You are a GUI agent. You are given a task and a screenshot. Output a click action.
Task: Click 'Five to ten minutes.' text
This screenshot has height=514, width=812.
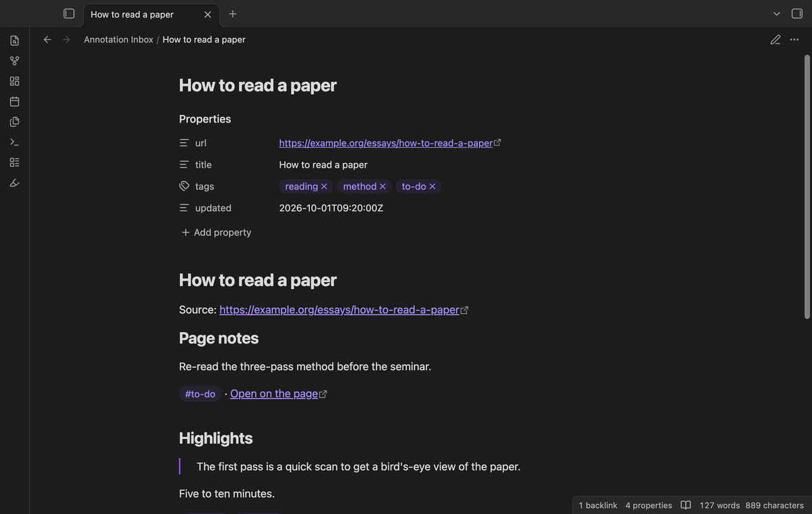[x=227, y=494]
